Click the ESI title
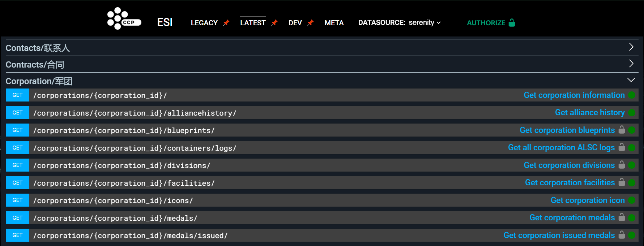Viewport: 644px width, 246px height. [165, 22]
